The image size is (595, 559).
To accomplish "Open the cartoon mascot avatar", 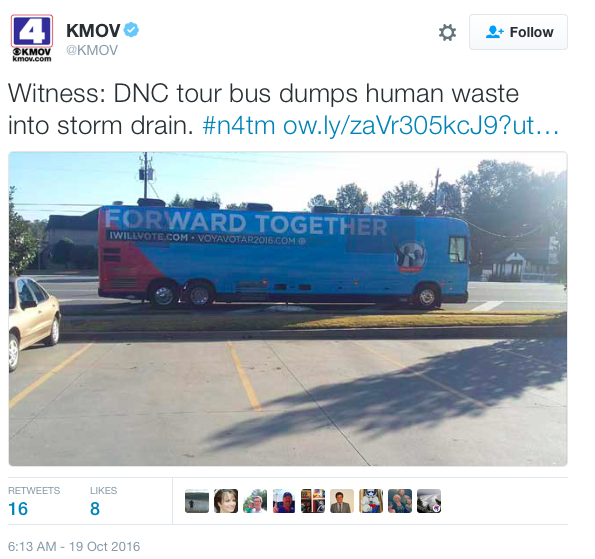I will pos(371,501).
